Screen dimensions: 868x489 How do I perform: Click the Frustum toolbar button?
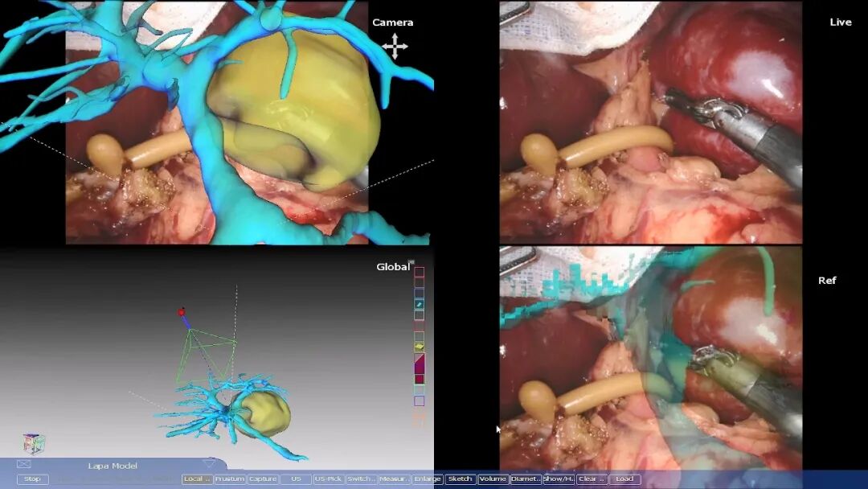pos(229,479)
